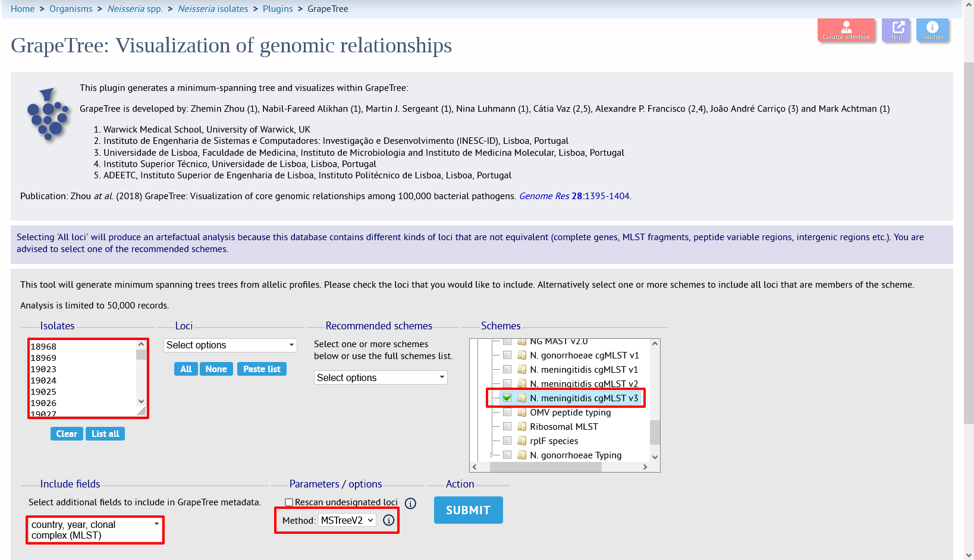Select rplF species tree label
The width and height of the screenshot is (974, 560).
click(x=554, y=441)
